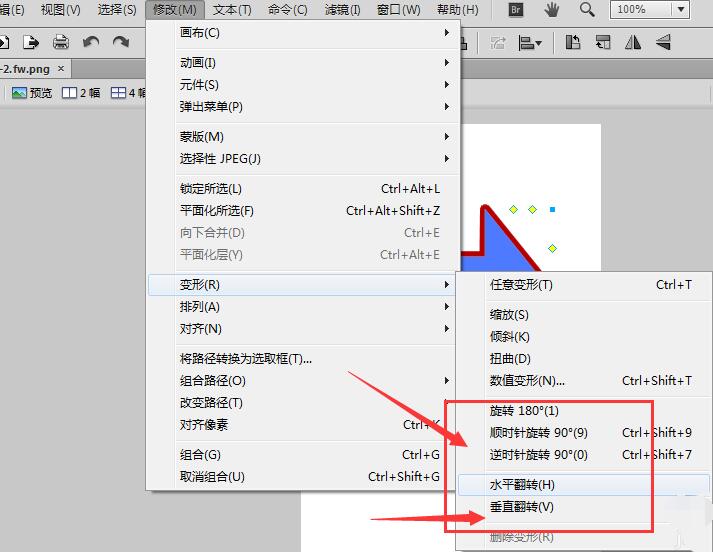Choose 将路径转换为选取框(T)...

(303, 359)
